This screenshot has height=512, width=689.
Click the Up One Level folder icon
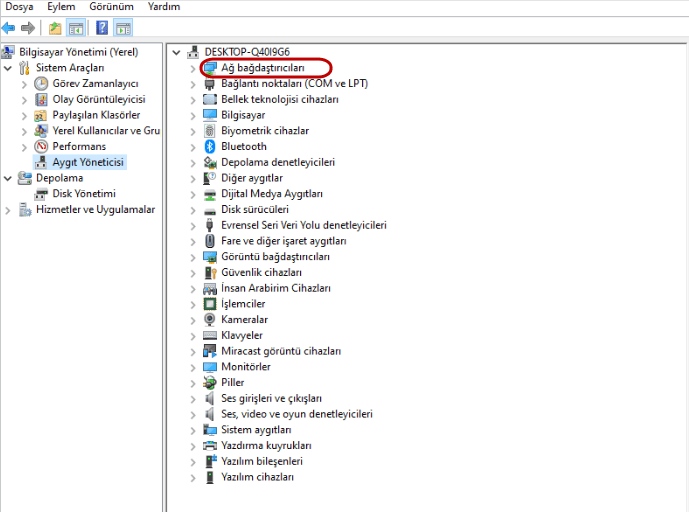[55, 27]
